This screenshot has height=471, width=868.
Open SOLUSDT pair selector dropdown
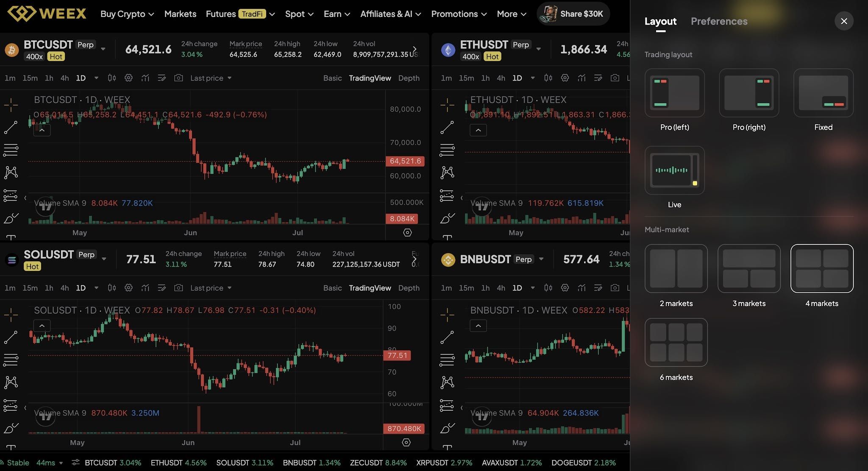[x=104, y=259]
